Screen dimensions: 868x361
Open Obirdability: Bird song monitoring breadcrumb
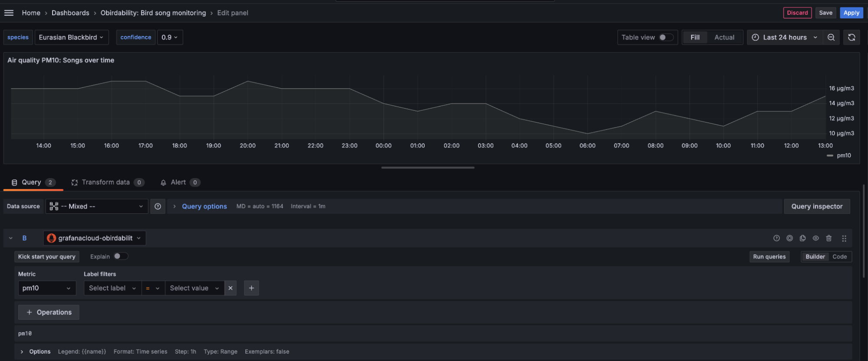pos(153,13)
